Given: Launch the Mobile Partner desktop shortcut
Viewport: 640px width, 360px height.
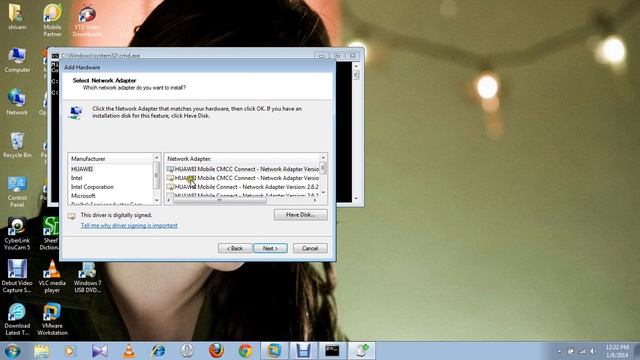Looking at the screenshot, I should click(x=52, y=20).
